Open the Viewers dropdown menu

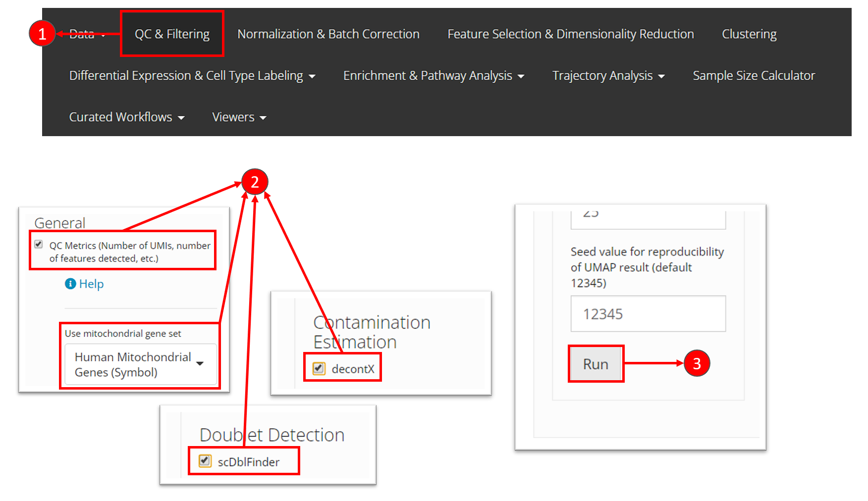pos(239,117)
